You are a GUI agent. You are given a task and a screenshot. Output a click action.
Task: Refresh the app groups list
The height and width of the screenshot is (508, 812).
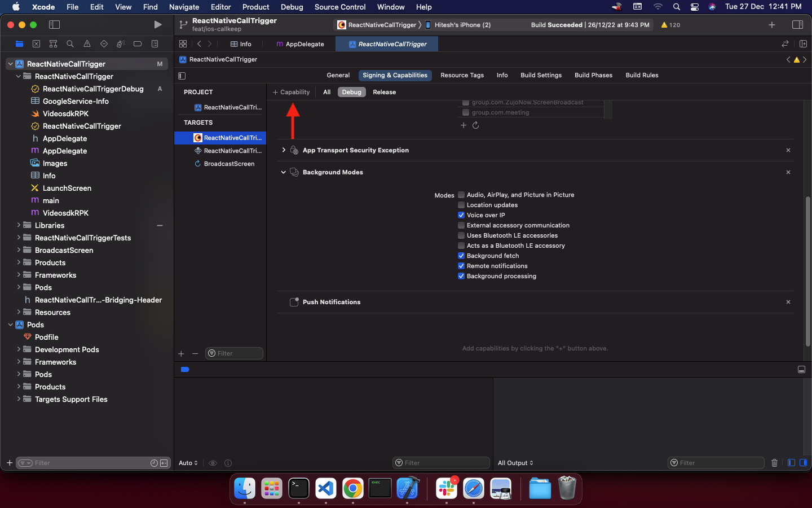point(475,125)
